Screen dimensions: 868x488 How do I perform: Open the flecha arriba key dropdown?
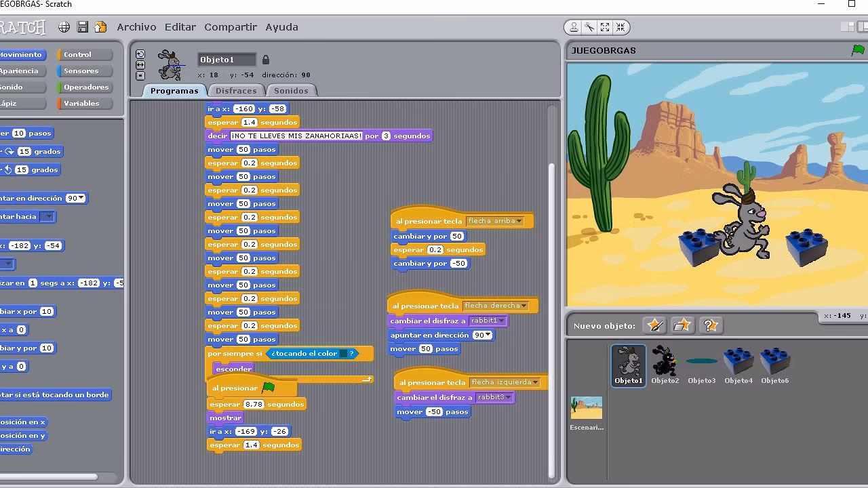[x=495, y=221]
